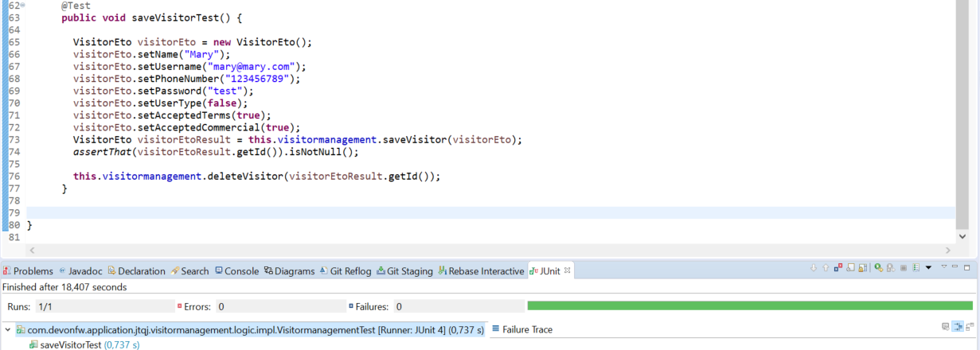The image size is (980, 350).
Task: Open test run history dropdown arrow
Action: point(928,268)
